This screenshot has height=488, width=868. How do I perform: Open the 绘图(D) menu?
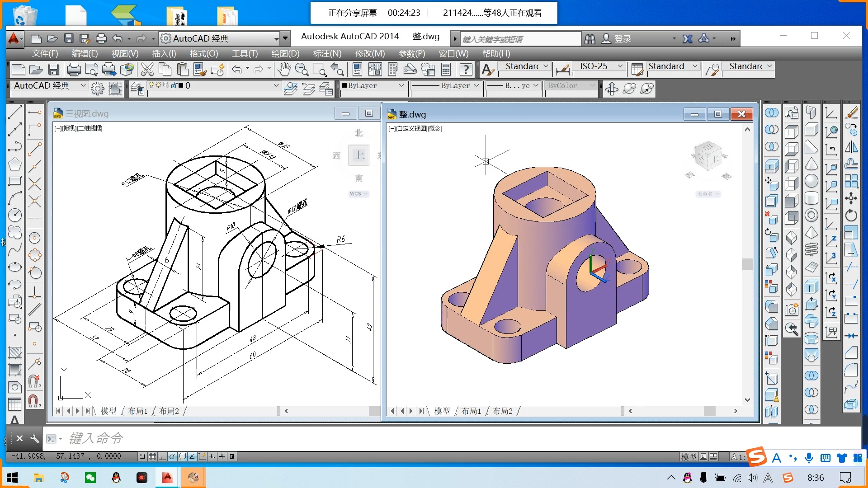coord(285,53)
